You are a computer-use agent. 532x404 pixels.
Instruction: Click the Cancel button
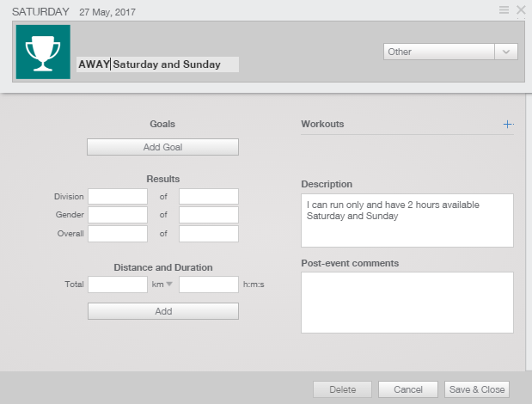point(408,389)
